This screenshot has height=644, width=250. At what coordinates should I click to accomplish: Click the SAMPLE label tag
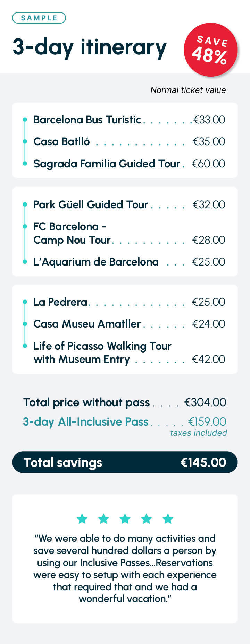point(39,18)
